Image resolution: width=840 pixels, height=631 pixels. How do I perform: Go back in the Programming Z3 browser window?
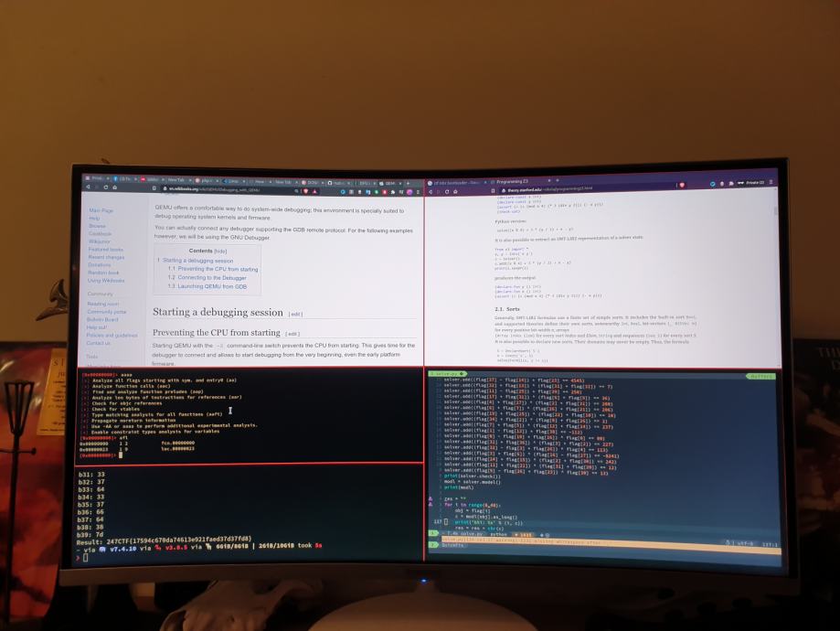pos(431,191)
